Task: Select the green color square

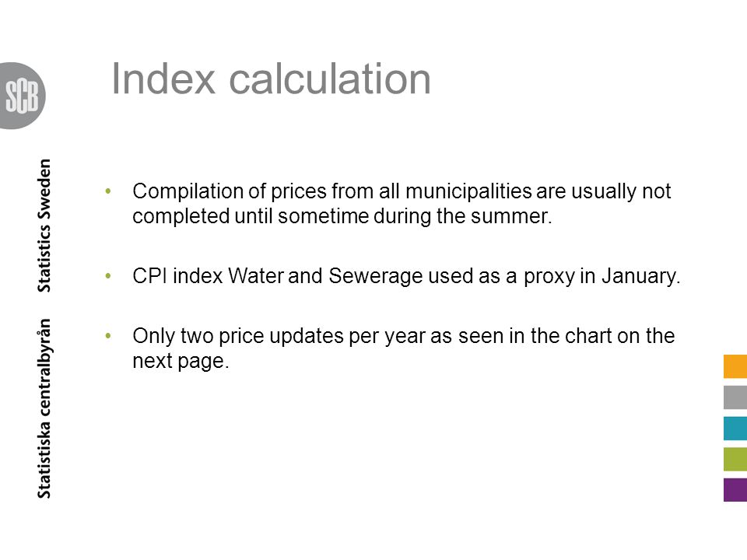Action: [x=735, y=459]
